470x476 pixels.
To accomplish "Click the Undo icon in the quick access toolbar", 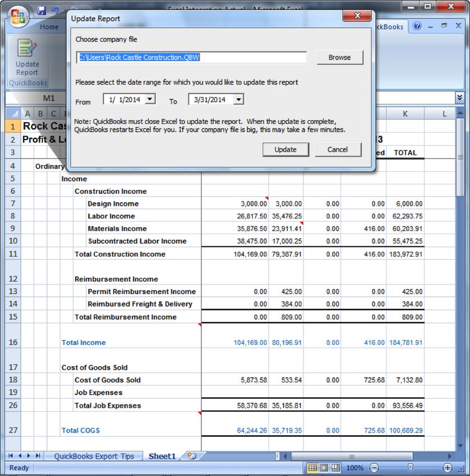I will (x=55, y=11).
